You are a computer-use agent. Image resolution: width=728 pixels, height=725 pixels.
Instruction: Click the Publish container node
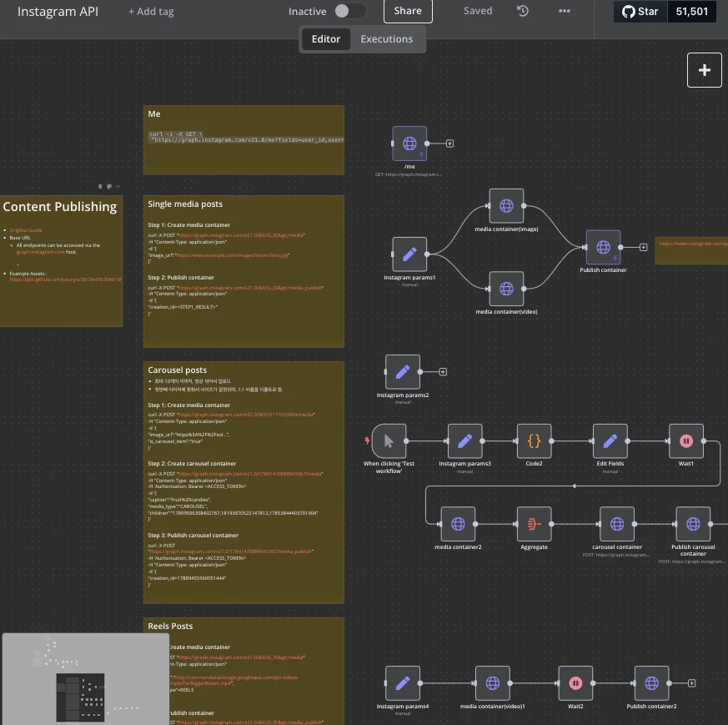[x=603, y=247]
